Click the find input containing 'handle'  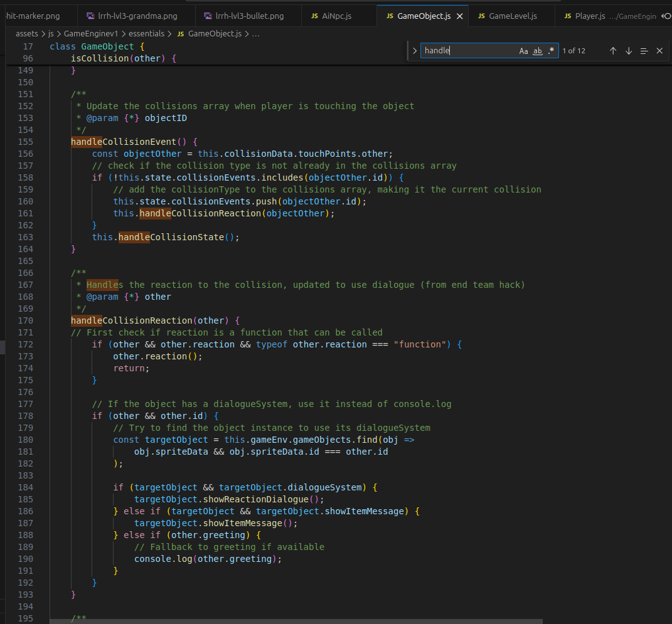469,51
